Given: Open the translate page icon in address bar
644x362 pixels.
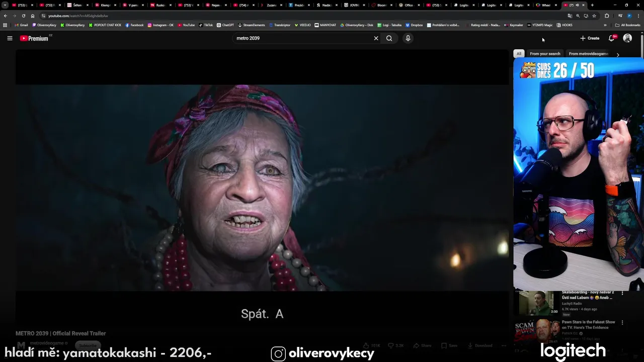Looking at the screenshot, I should 570,16.
